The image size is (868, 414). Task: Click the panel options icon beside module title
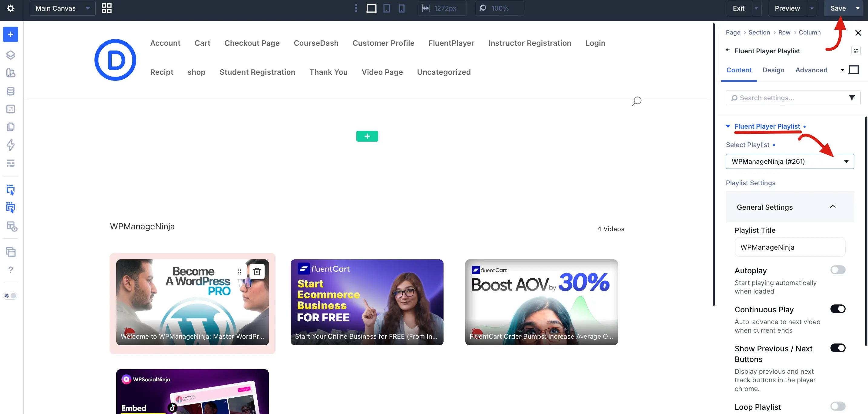[x=856, y=51]
